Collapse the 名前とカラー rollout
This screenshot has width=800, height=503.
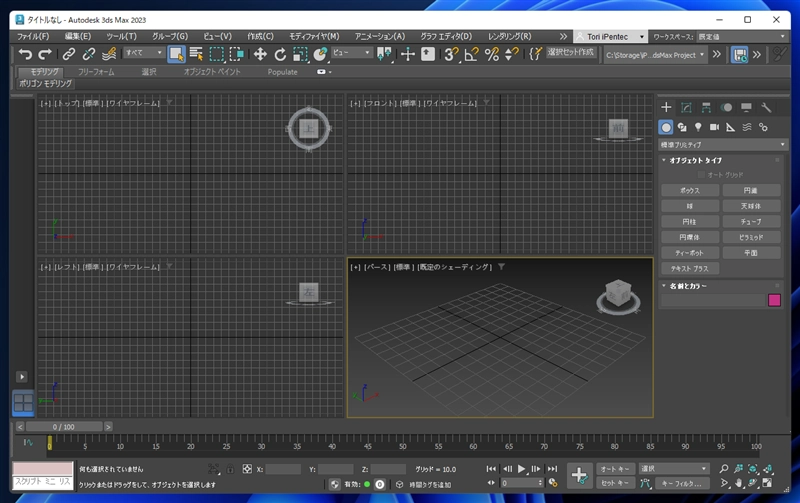point(685,286)
